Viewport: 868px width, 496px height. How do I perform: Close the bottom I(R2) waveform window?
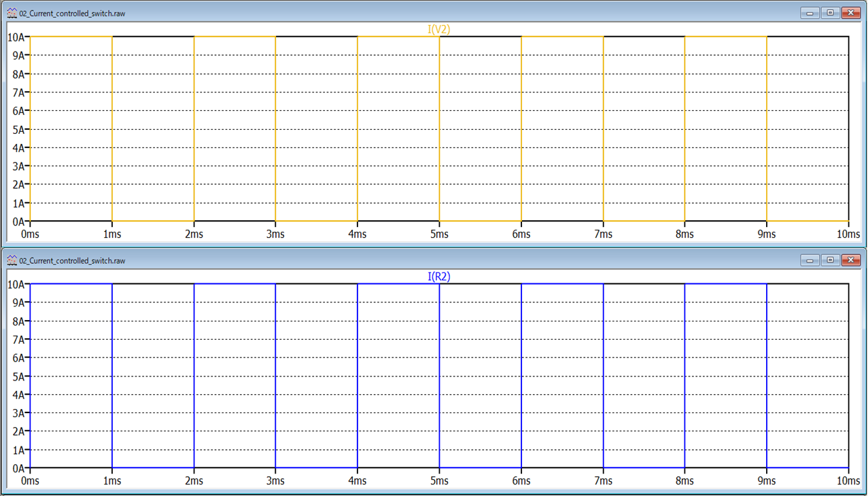[x=851, y=260]
